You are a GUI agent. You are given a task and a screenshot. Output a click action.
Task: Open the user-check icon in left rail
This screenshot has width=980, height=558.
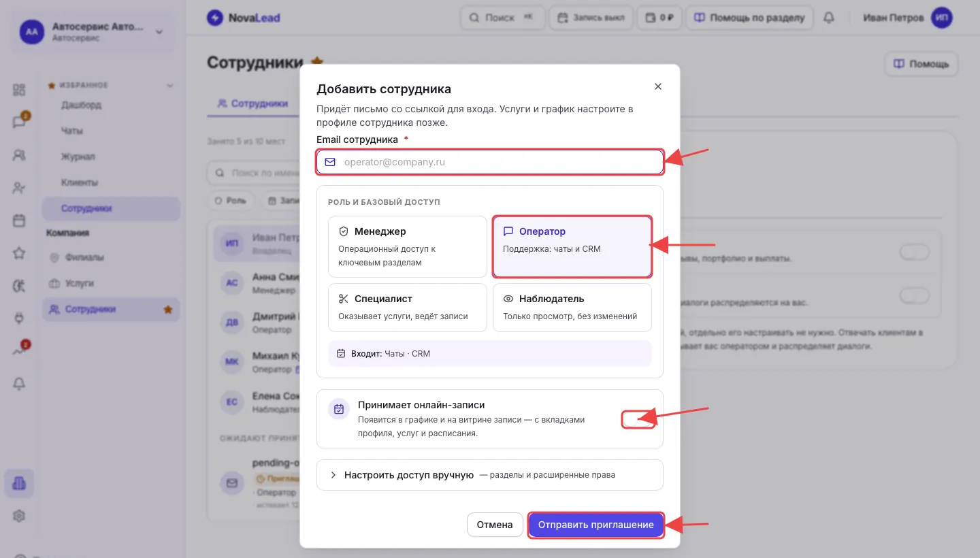pos(19,188)
